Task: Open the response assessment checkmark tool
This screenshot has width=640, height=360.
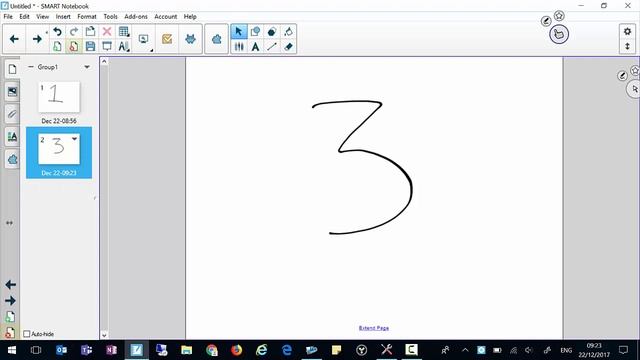Action: (167, 39)
